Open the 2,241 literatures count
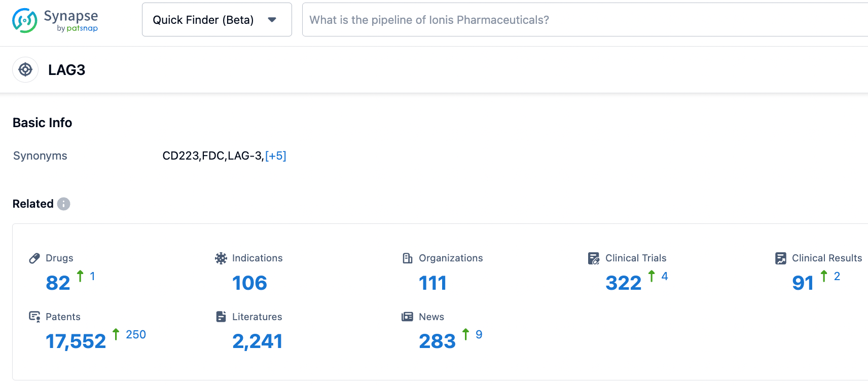The width and height of the screenshot is (868, 386). click(257, 341)
